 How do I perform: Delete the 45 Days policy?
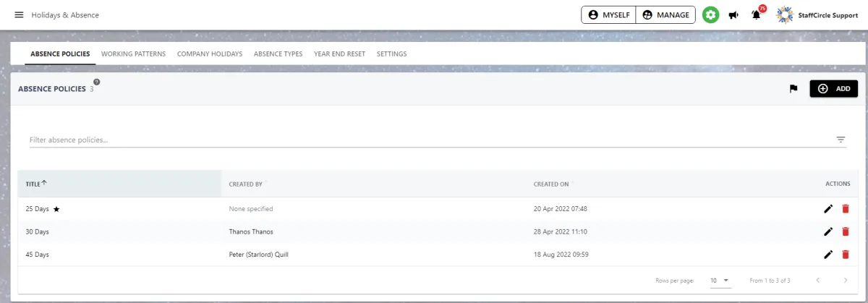pos(845,255)
